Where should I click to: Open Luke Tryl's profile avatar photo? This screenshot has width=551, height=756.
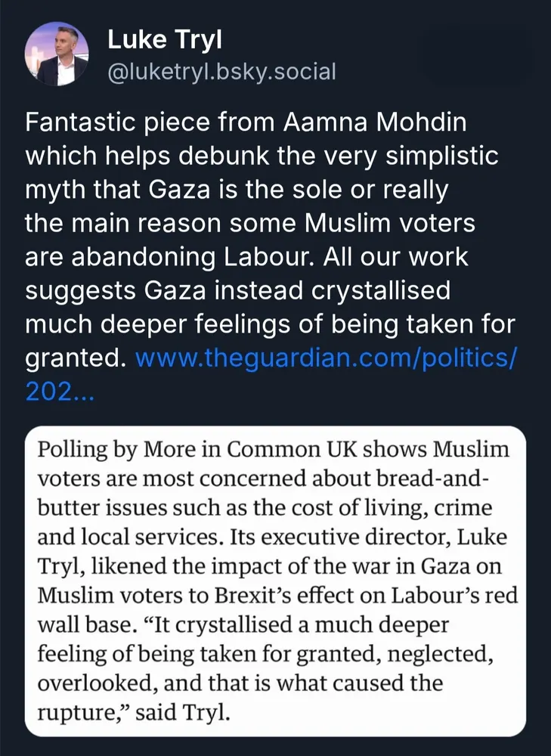pos(57,53)
